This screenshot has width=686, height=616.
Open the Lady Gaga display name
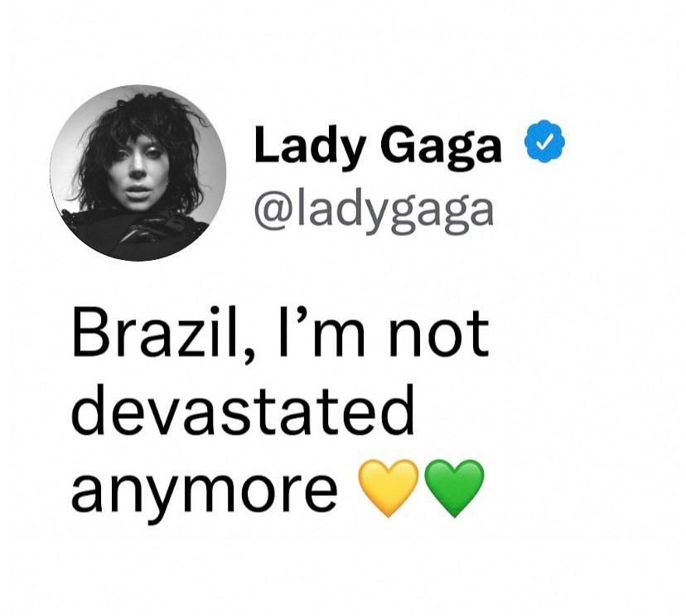click(378, 145)
